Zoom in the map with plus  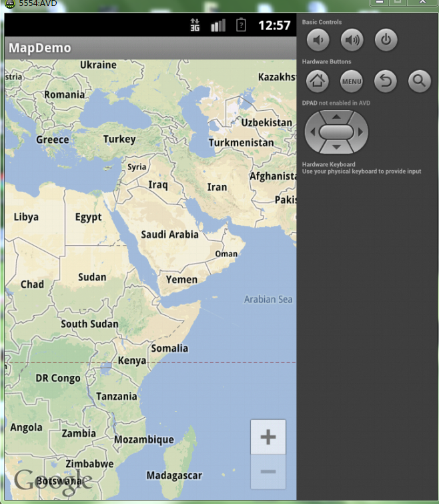pyautogui.click(x=268, y=437)
